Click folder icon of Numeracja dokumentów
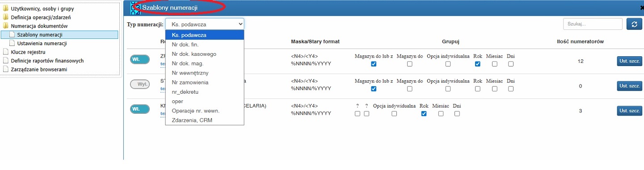This screenshot has width=644, height=170. tap(6, 26)
